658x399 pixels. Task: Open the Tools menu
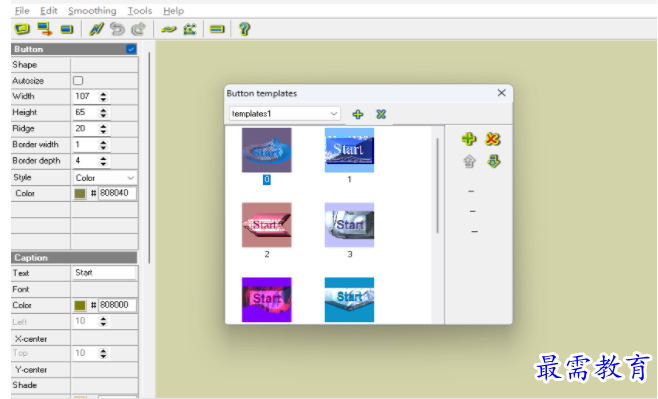pos(140,10)
